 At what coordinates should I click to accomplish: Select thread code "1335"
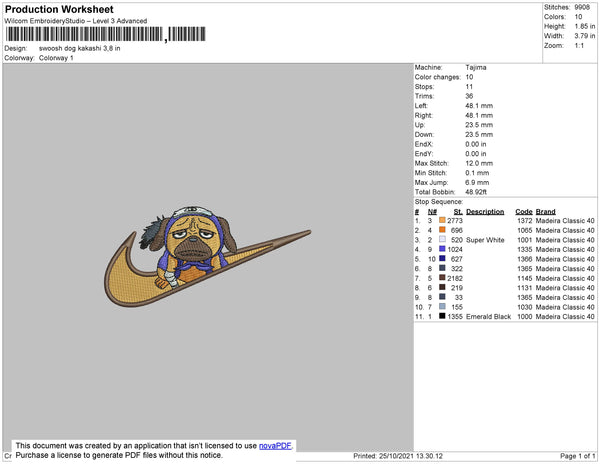point(525,249)
